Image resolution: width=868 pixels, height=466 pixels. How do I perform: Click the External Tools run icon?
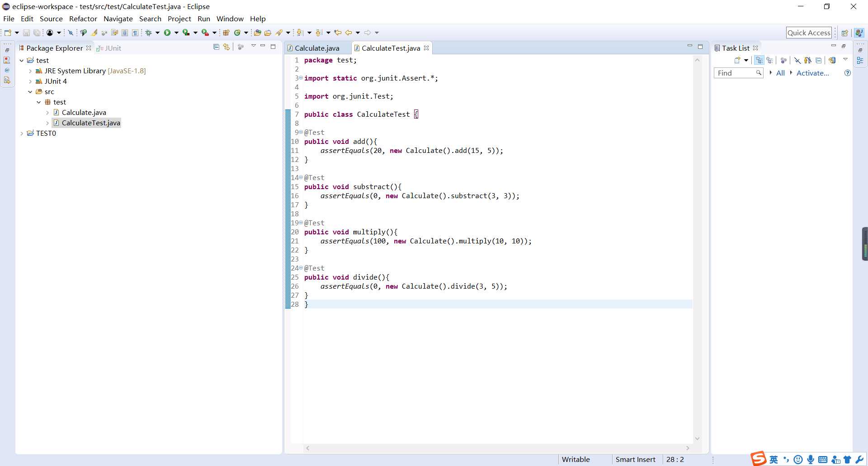(x=205, y=33)
